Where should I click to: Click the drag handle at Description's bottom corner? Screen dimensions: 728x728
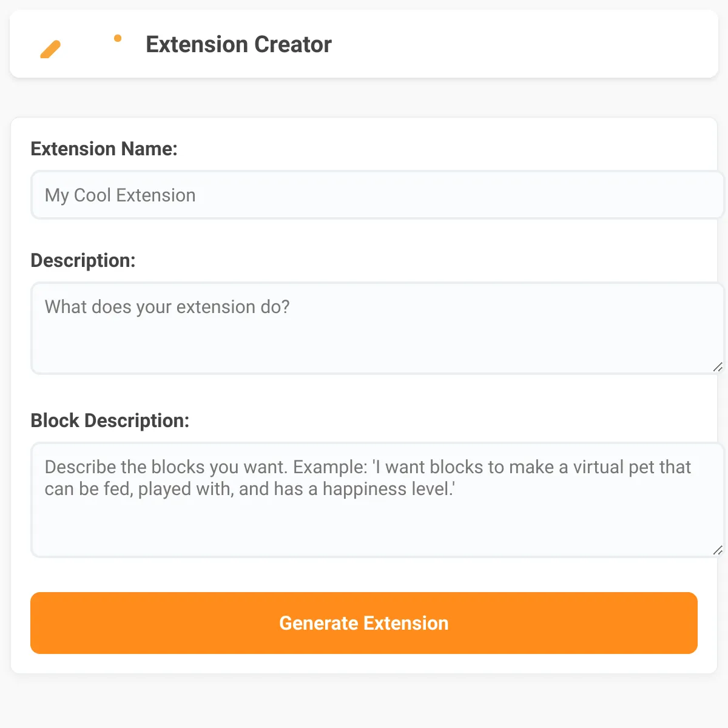[x=718, y=367]
